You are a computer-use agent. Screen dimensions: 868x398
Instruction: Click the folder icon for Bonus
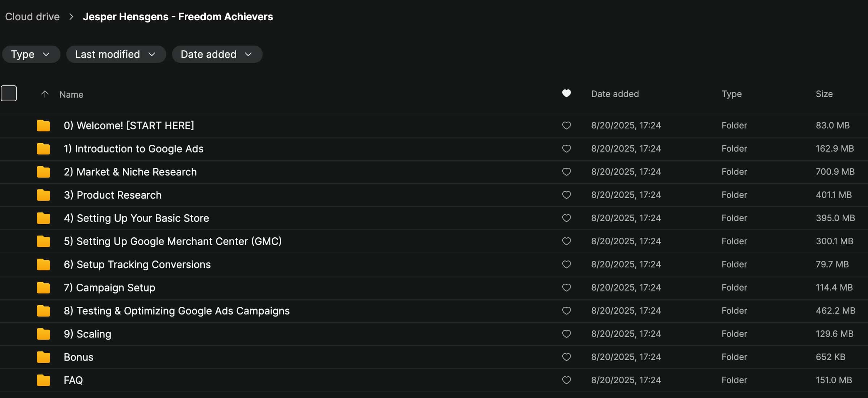tap(43, 357)
